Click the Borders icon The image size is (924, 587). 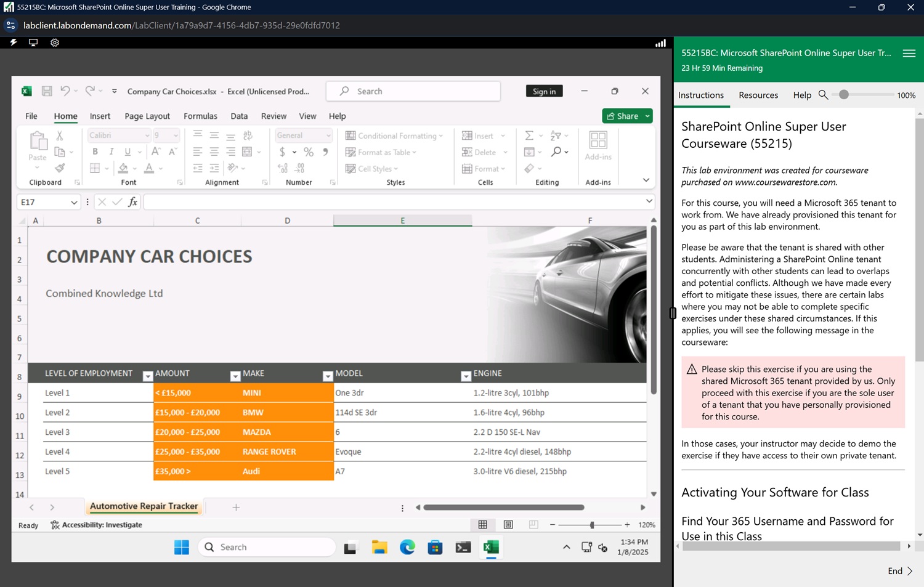95,168
